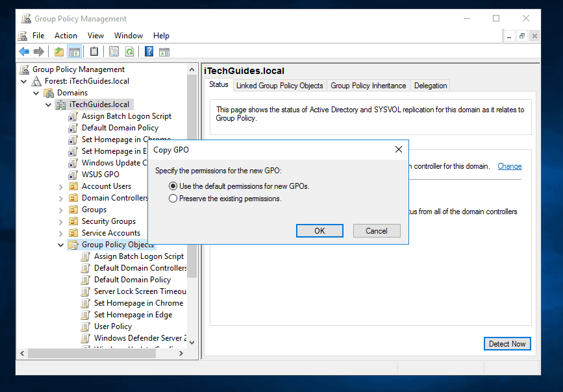Confirm Copy GPO with OK
Screen dimensions: 563x392
point(319,231)
